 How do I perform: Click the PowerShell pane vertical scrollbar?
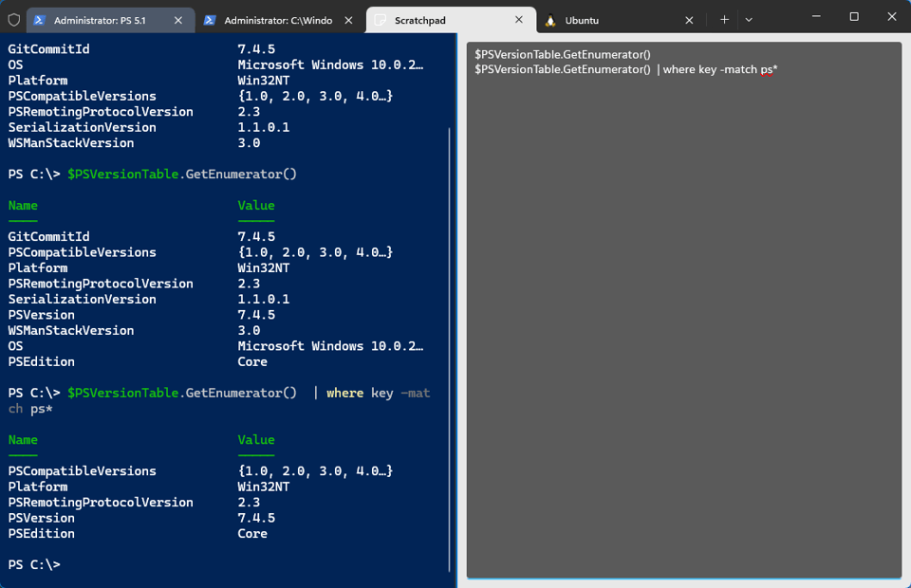(x=450, y=350)
